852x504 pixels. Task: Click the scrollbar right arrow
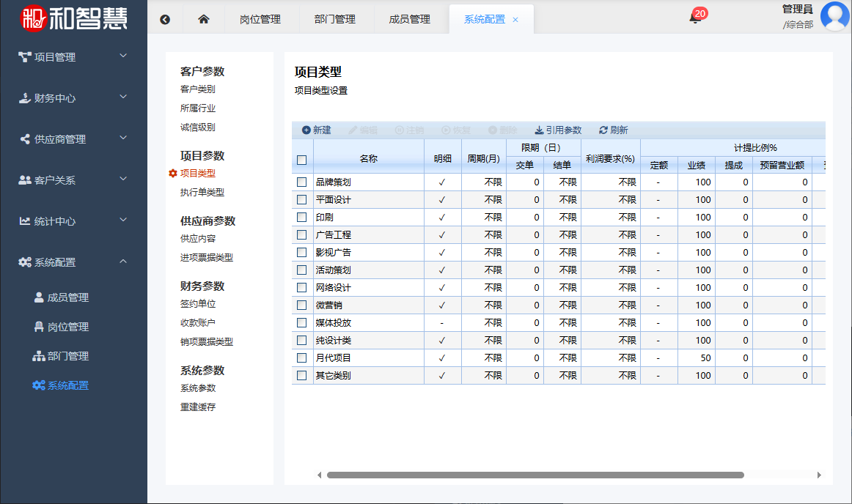tap(819, 475)
